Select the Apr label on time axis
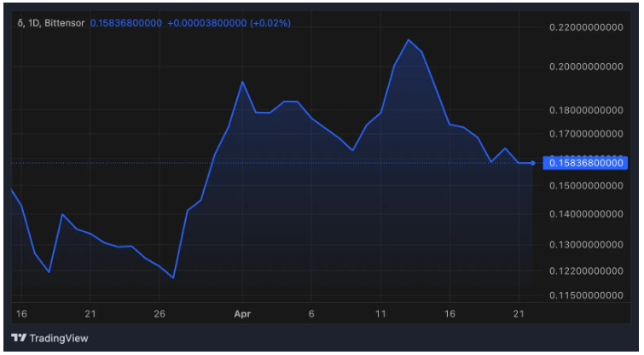Viewport: 644px width, 355px height. pos(242,313)
